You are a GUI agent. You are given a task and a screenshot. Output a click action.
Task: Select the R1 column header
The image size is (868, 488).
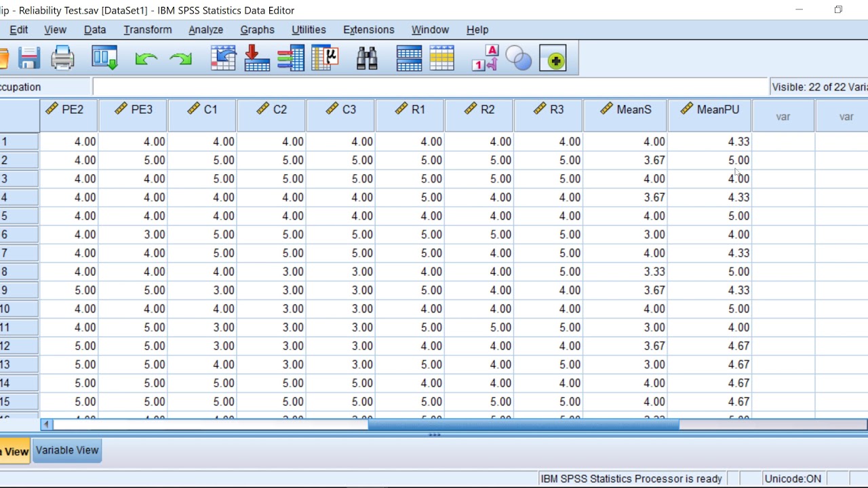pyautogui.click(x=410, y=115)
